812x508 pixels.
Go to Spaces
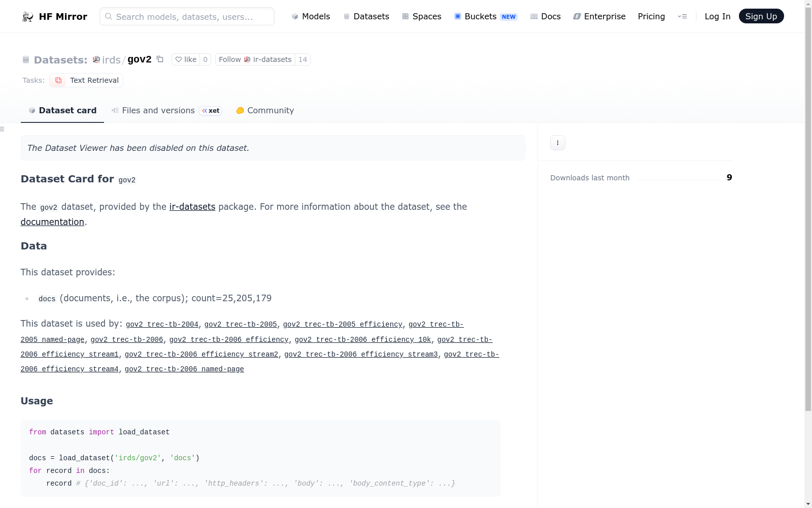click(x=421, y=16)
